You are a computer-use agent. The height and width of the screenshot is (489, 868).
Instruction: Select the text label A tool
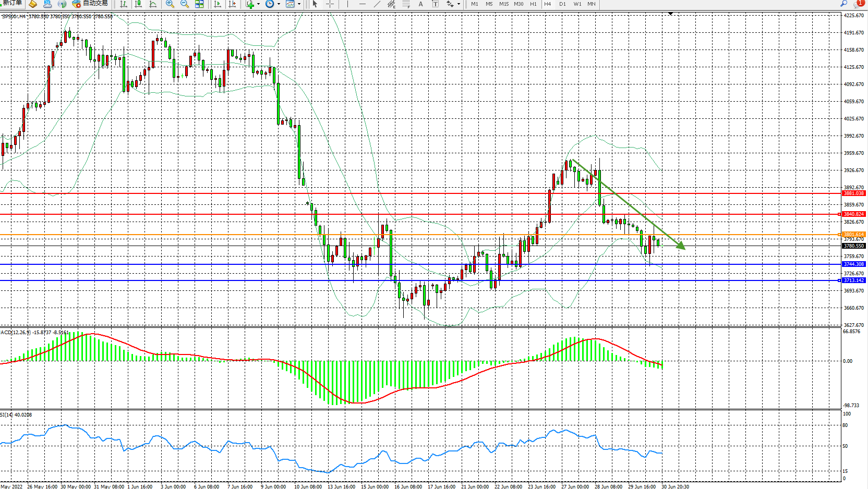coord(421,4)
